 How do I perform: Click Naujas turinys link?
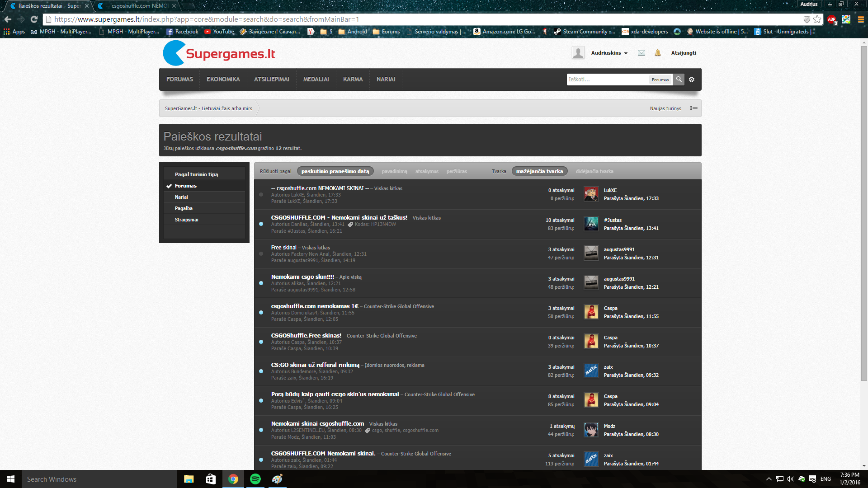[x=665, y=108]
